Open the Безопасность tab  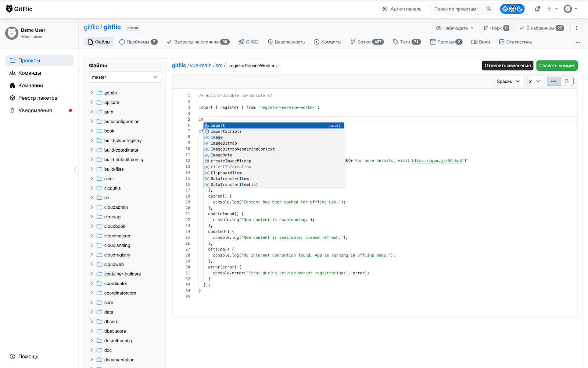point(286,42)
